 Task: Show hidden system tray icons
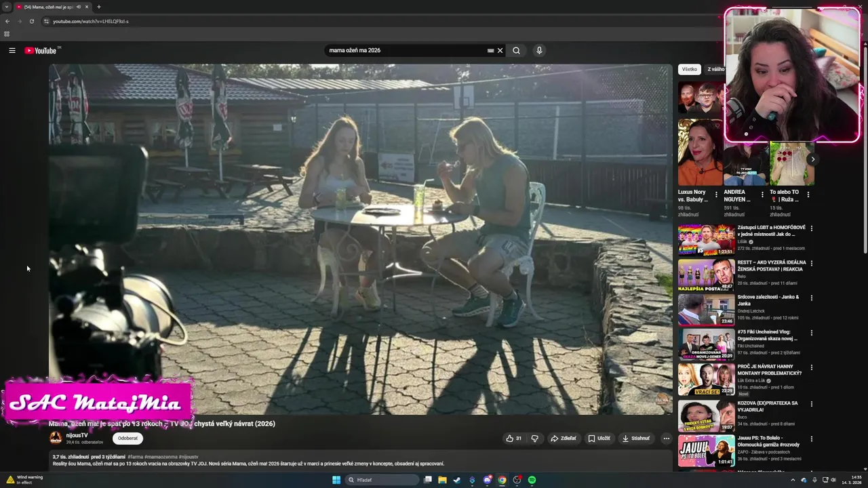(x=793, y=480)
